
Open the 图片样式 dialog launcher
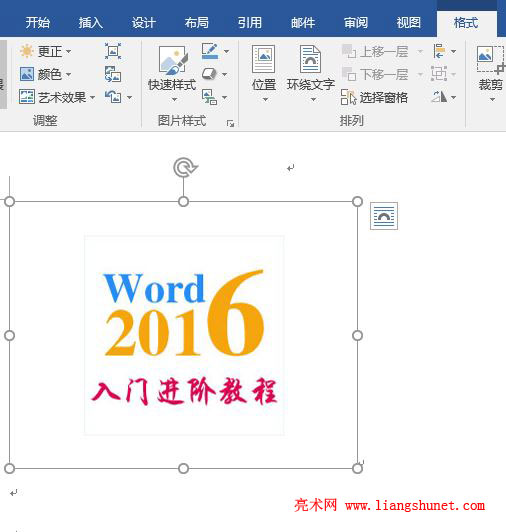point(230,124)
